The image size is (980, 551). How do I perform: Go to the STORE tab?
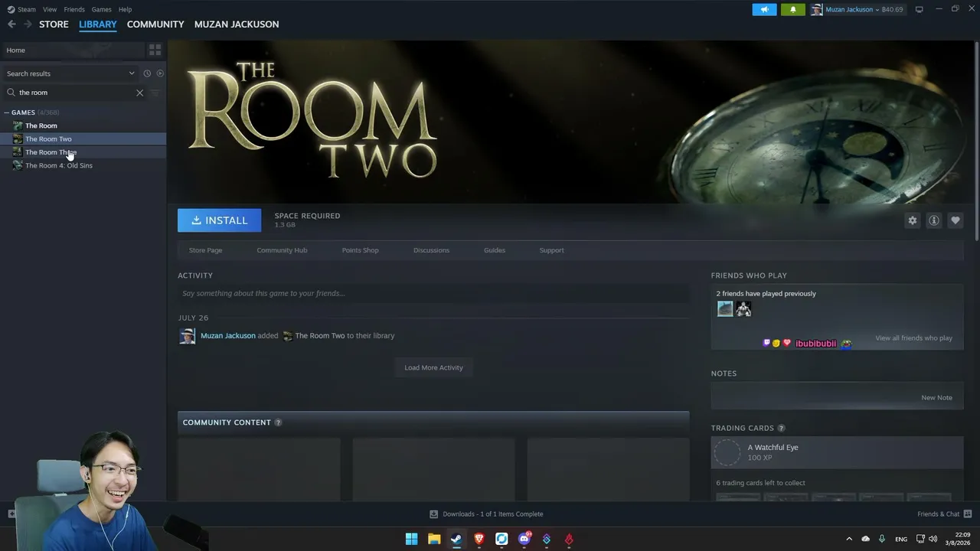54,24
